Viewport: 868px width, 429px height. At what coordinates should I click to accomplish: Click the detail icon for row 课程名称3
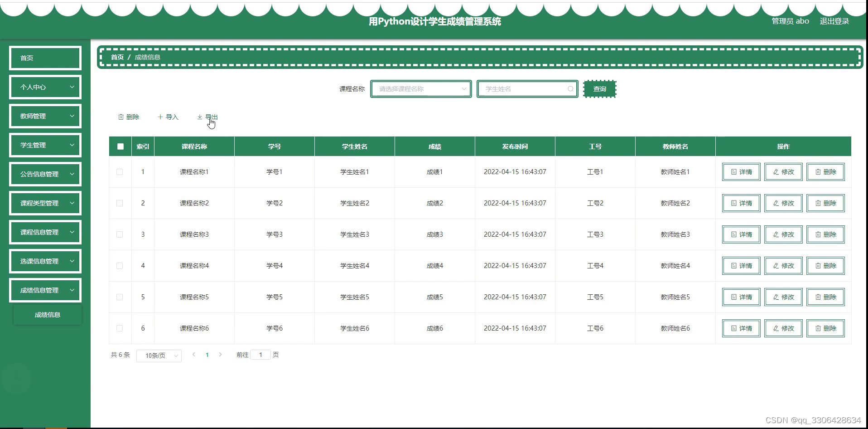click(734, 234)
